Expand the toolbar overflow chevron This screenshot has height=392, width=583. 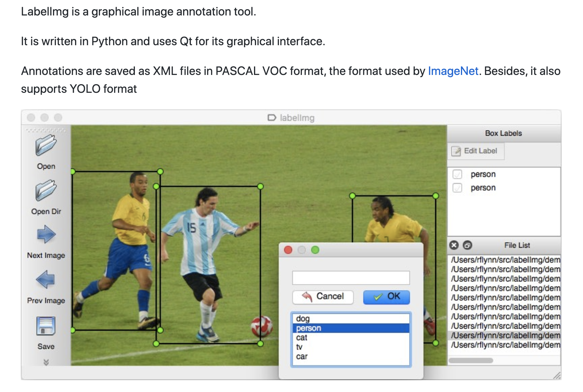pyautogui.click(x=46, y=362)
